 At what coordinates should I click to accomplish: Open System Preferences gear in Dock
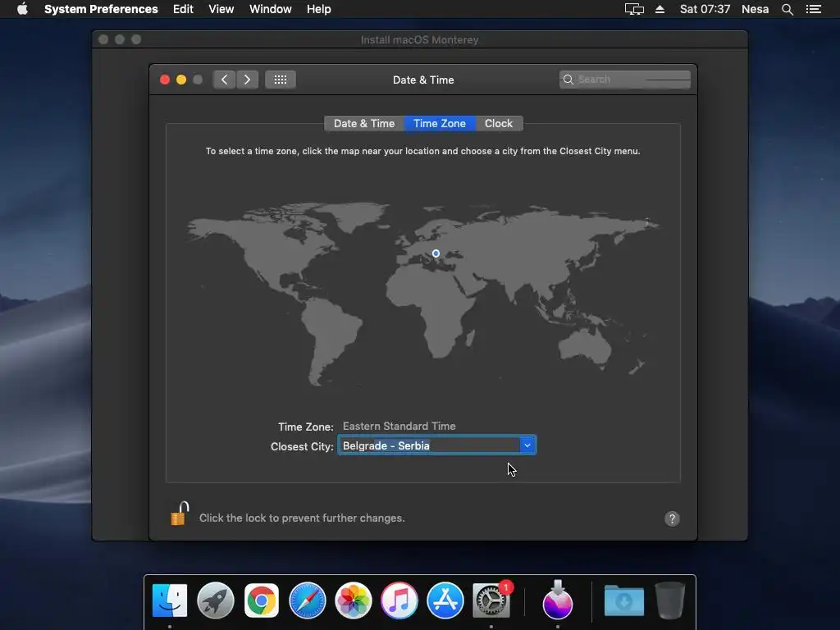pos(491,600)
